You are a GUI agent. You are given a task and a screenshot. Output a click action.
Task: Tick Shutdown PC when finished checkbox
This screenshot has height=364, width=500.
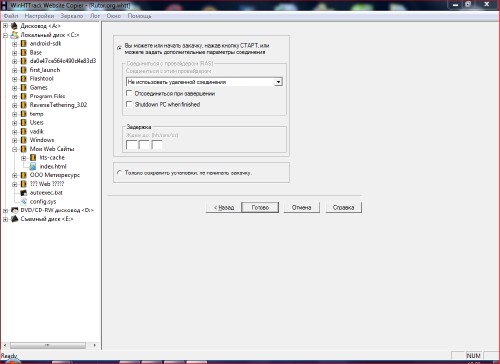click(129, 104)
